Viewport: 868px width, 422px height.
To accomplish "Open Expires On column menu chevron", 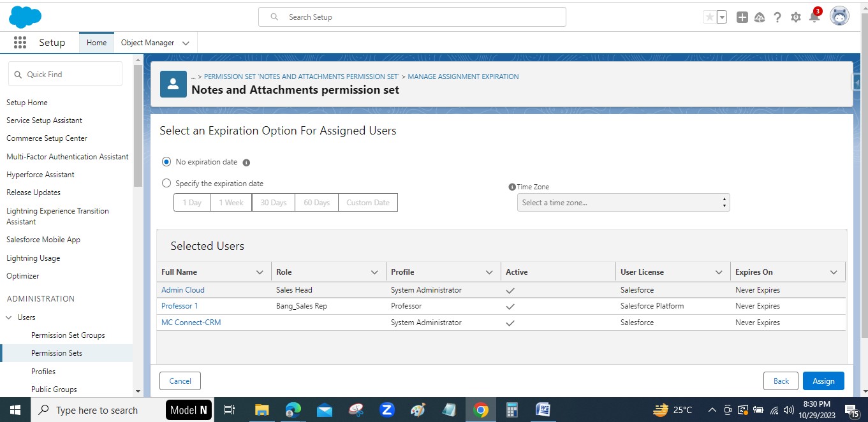I will point(834,272).
